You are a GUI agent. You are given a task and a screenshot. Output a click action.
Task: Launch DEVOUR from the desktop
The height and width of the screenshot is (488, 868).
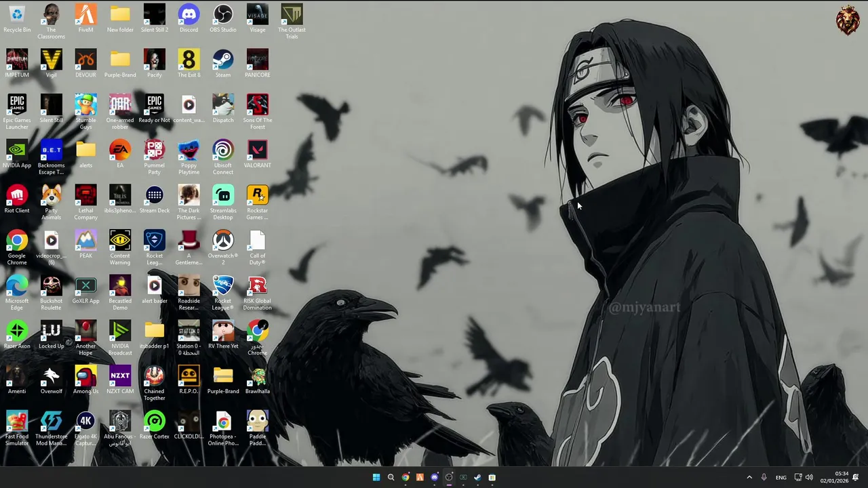(85, 64)
